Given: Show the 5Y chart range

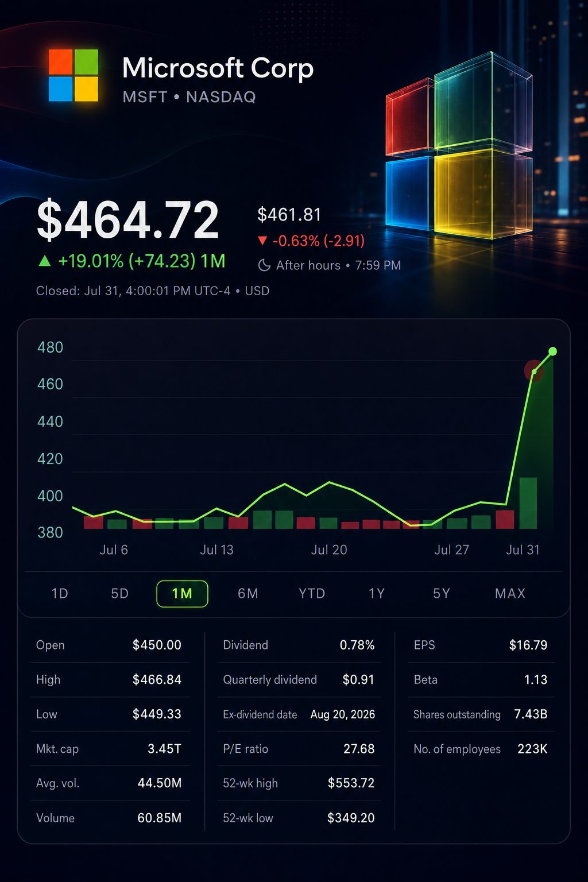Looking at the screenshot, I should [442, 593].
